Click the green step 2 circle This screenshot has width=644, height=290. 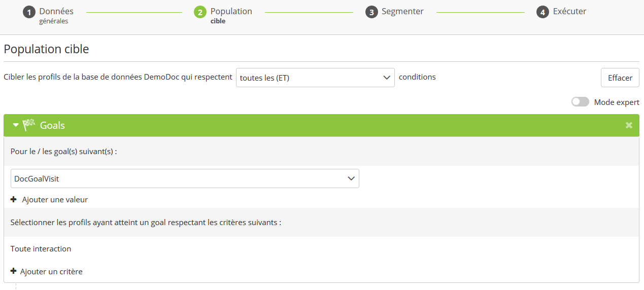pos(200,12)
